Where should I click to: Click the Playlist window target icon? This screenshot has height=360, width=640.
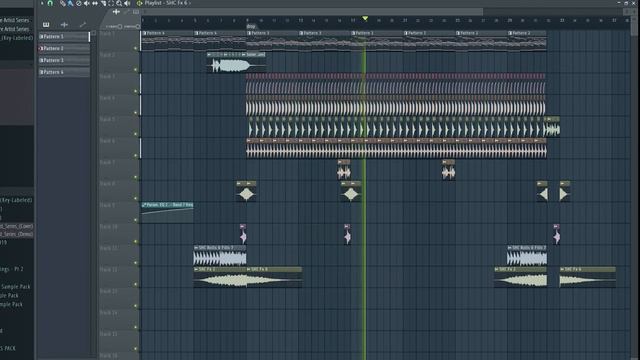[x=139, y=3]
